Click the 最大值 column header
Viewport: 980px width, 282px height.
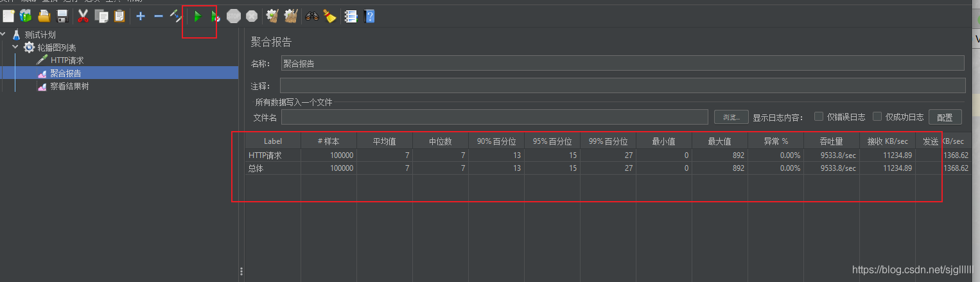(x=720, y=141)
